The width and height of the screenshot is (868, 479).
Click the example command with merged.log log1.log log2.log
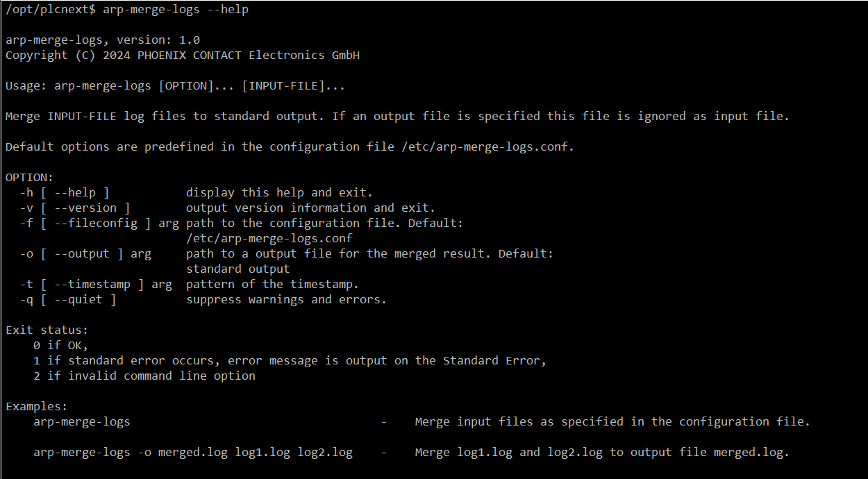coord(193,452)
